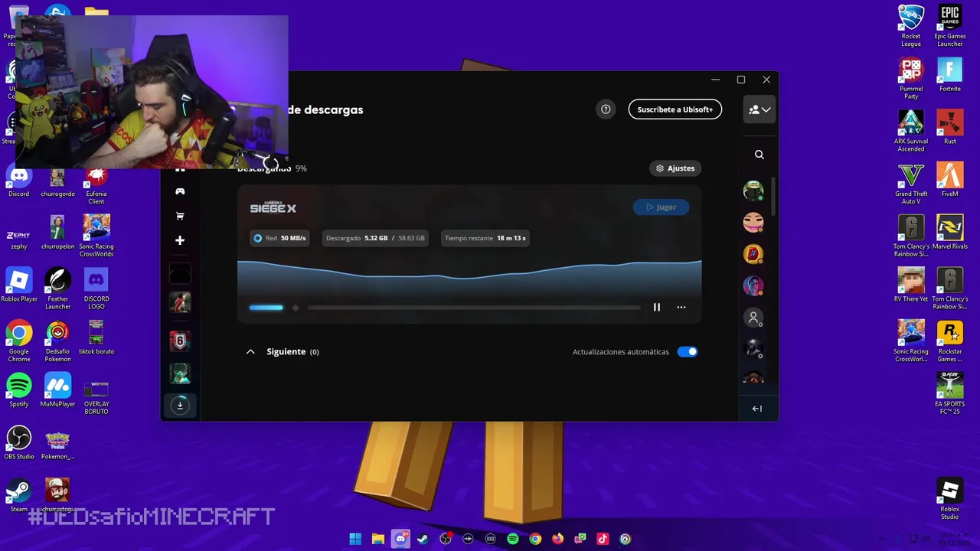Open churropelon desktop icon

[57, 232]
